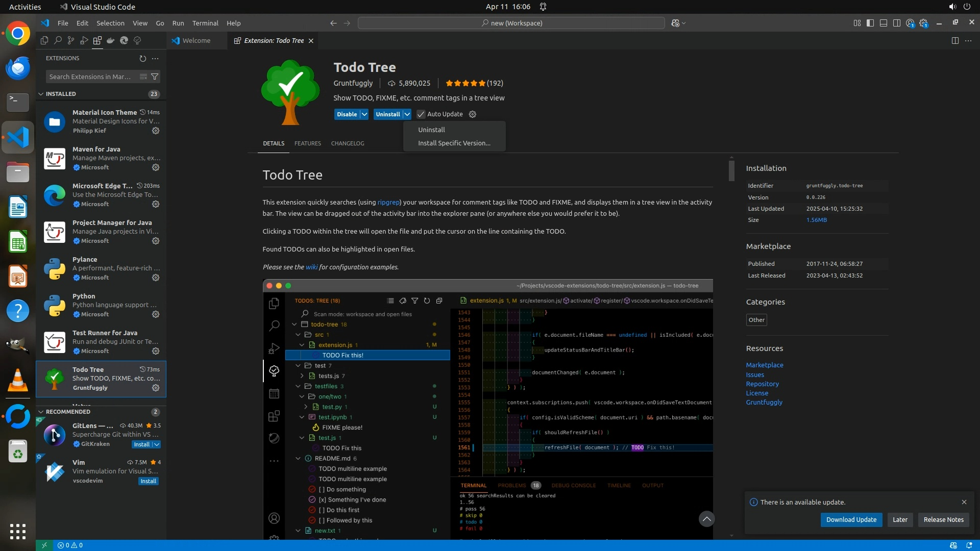Switch to the CHANGELOG tab
The width and height of the screenshot is (980, 551).
tap(348, 143)
